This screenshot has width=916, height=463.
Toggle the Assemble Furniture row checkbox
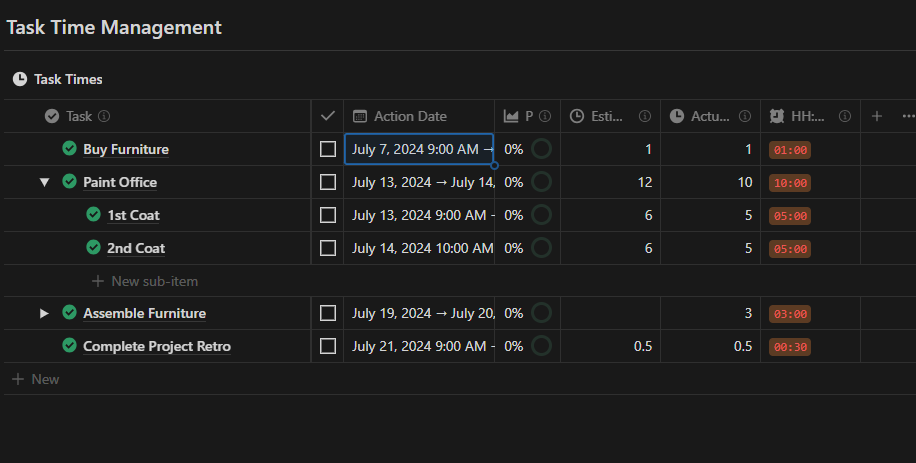click(x=328, y=313)
